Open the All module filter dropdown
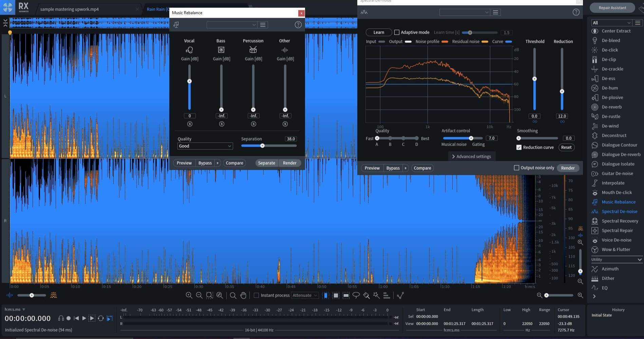The width and height of the screenshot is (644, 339). (611, 23)
